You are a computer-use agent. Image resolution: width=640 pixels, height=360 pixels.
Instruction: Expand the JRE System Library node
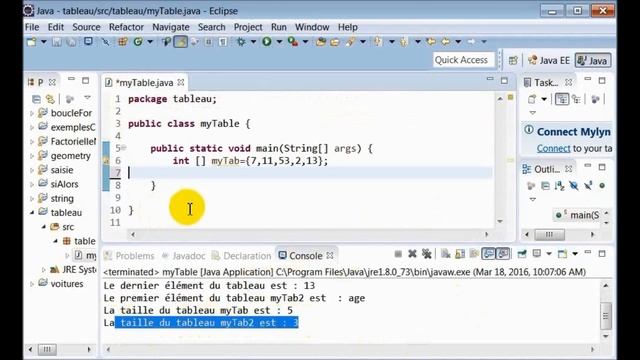[44, 270]
